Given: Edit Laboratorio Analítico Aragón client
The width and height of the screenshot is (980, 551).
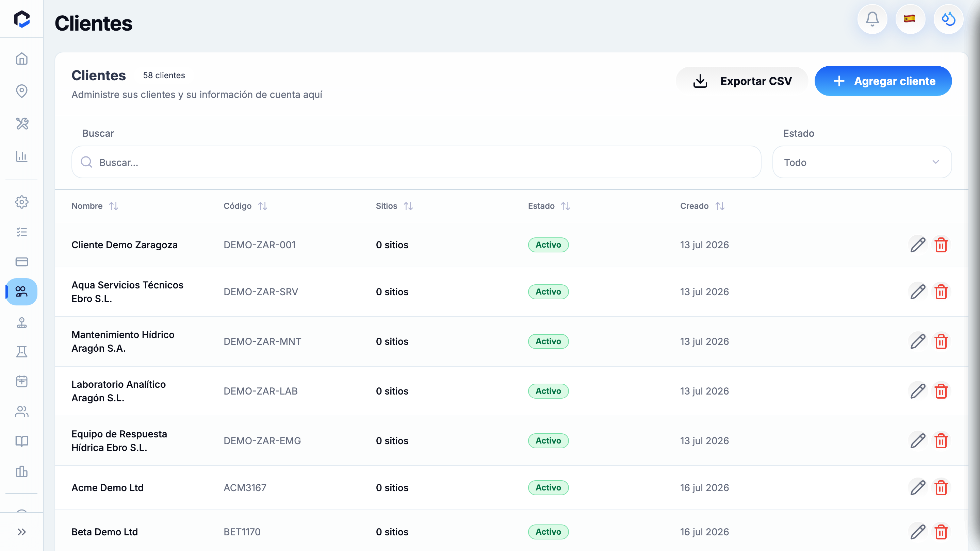Looking at the screenshot, I should click(x=918, y=391).
